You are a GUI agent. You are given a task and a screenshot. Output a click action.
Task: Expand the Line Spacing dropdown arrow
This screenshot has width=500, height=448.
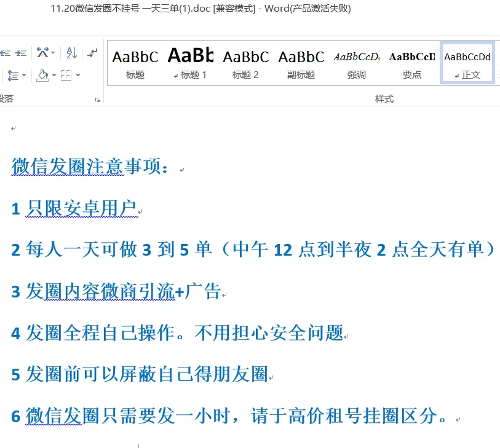(x=24, y=76)
